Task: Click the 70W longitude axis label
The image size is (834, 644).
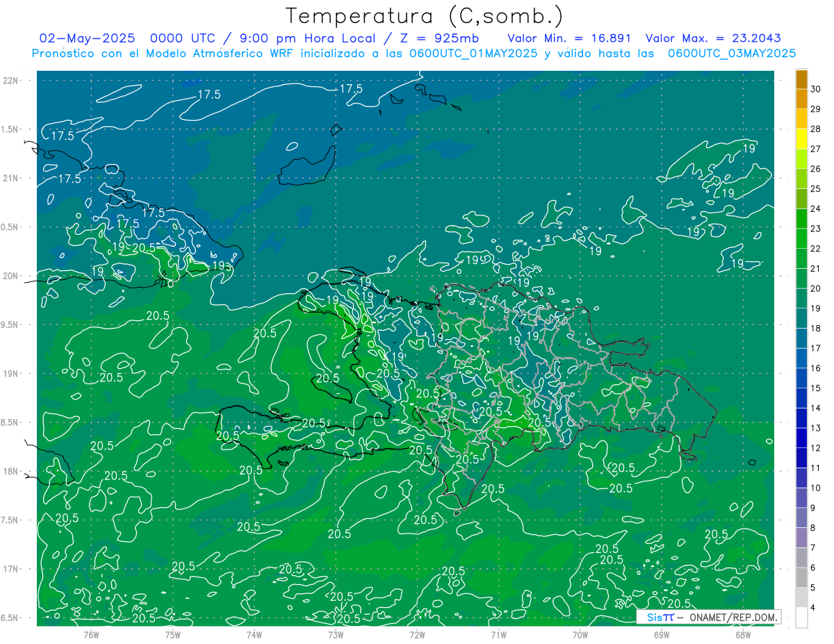Action: [580, 634]
